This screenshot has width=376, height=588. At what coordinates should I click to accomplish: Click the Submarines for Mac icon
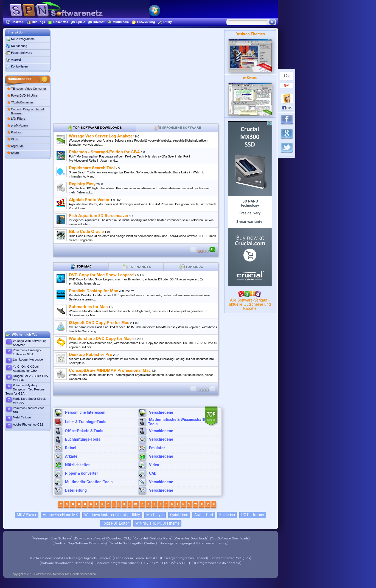61,311
